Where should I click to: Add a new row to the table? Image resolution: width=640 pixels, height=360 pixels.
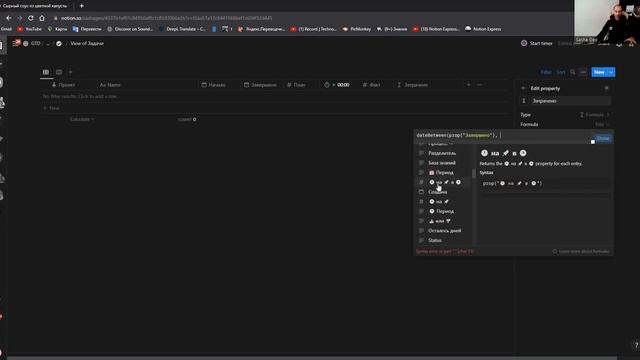(51, 108)
